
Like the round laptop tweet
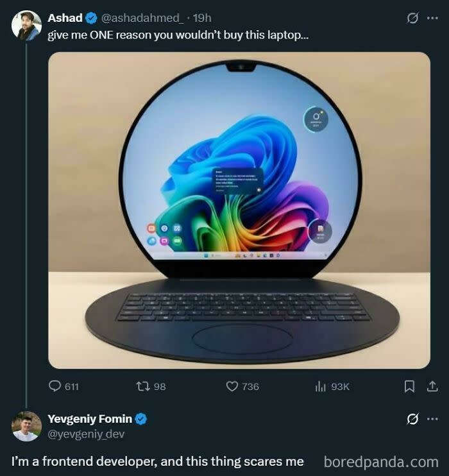[x=232, y=386]
